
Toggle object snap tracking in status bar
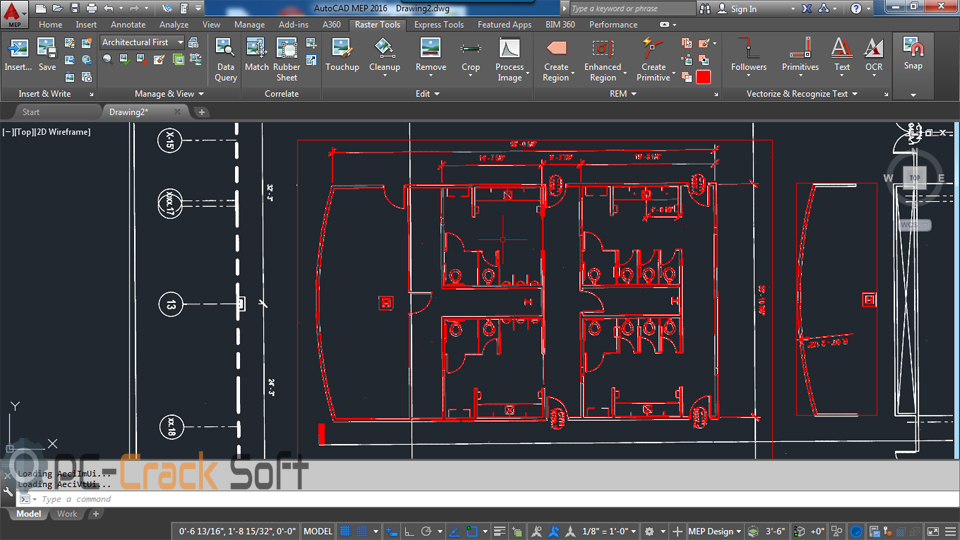coord(454,531)
